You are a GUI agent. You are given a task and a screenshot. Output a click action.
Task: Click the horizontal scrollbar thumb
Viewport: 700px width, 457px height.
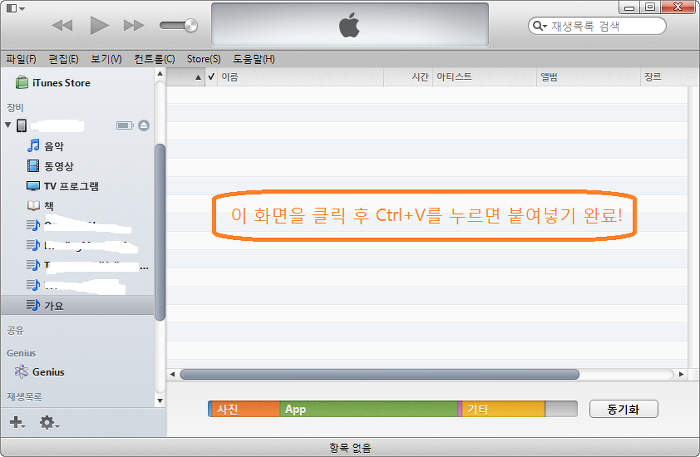(x=380, y=374)
